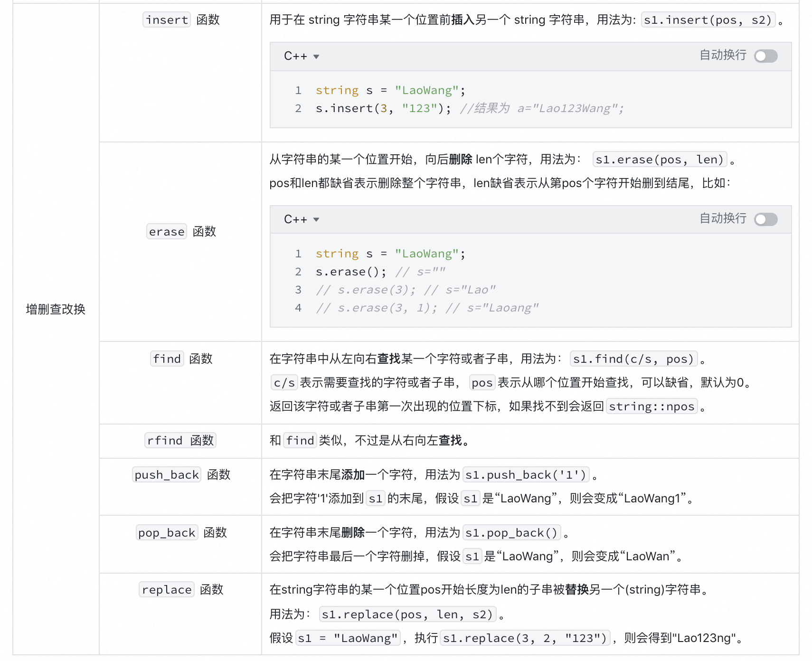Click the code line s.insert(3, "123");
Screen dimensions: 812x661
pyautogui.click(x=383, y=108)
